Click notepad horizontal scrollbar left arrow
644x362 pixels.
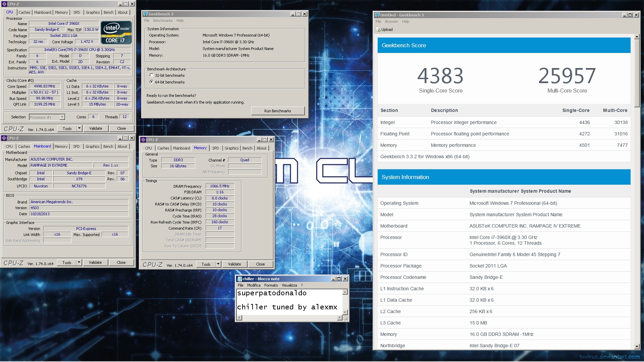[x=239, y=317]
